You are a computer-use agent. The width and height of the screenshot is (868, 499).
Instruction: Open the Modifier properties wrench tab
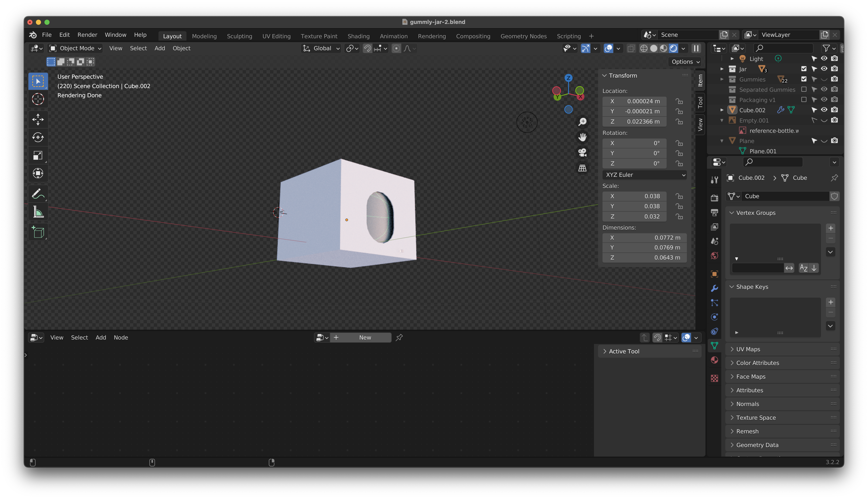714,288
